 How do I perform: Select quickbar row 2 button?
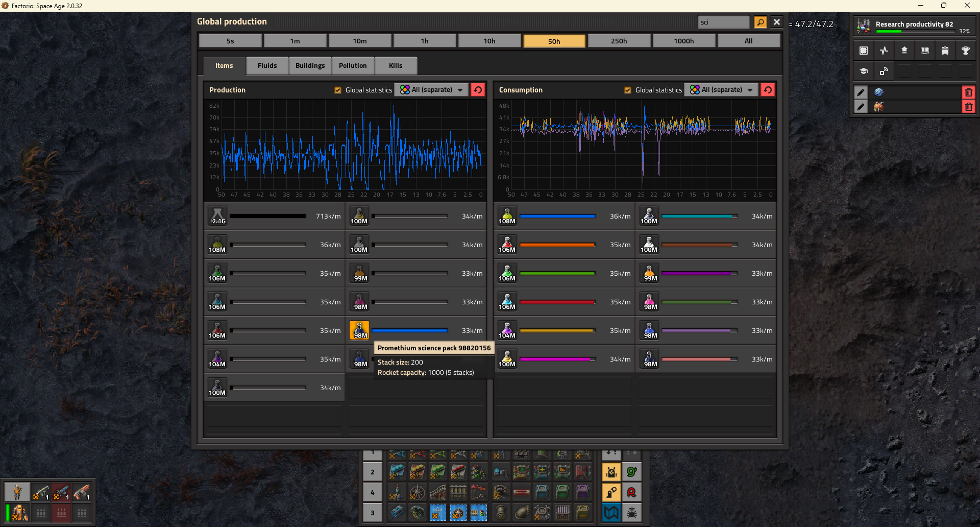[373, 472]
